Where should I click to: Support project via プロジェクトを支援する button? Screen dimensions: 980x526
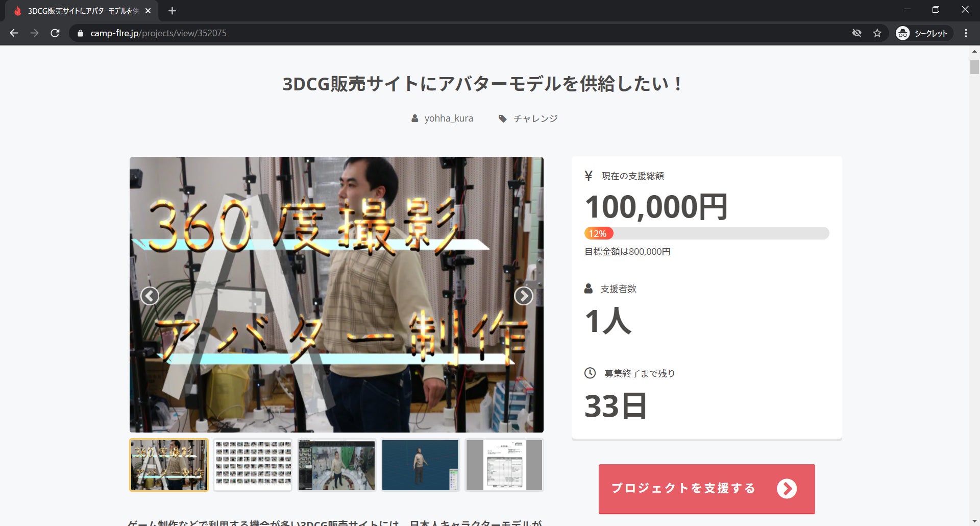tap(706, 488)
